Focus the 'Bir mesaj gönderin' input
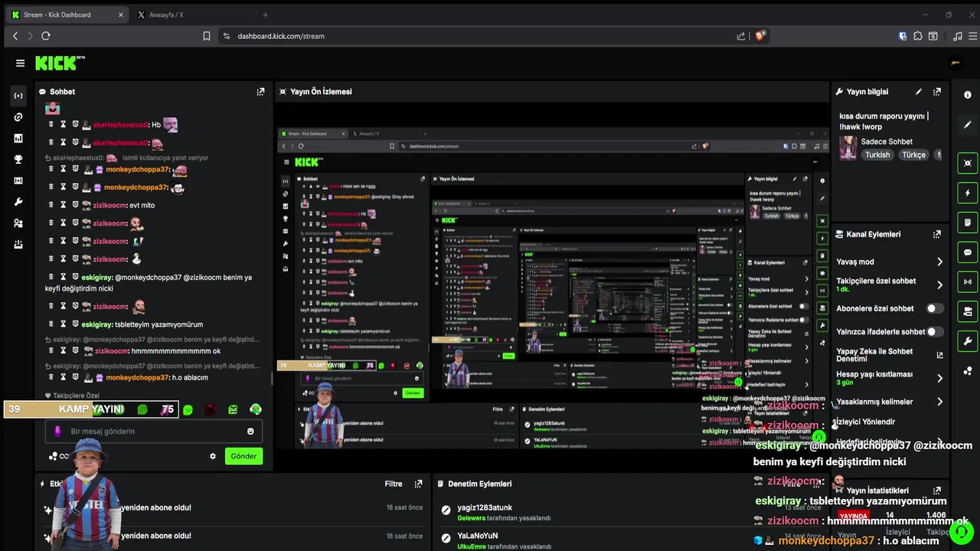Image resolution: width=980 pixels, height=551 pixels. click(153, 431)
